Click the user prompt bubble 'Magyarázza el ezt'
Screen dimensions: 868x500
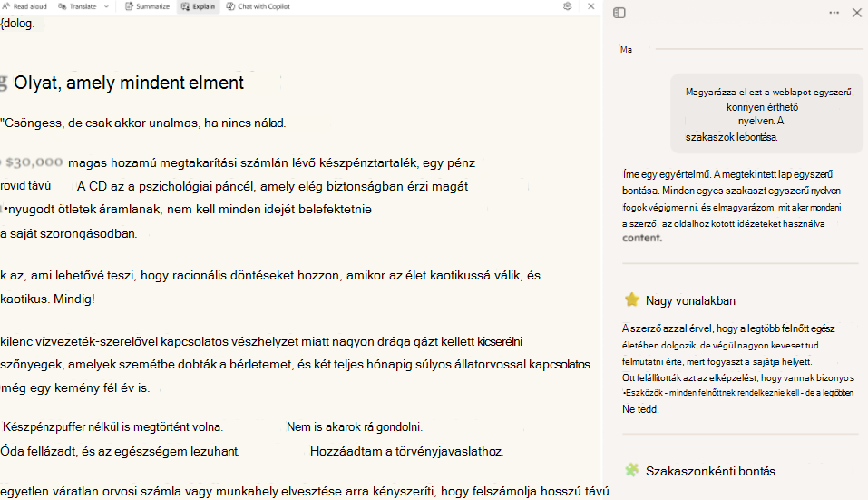coord(766,114)
